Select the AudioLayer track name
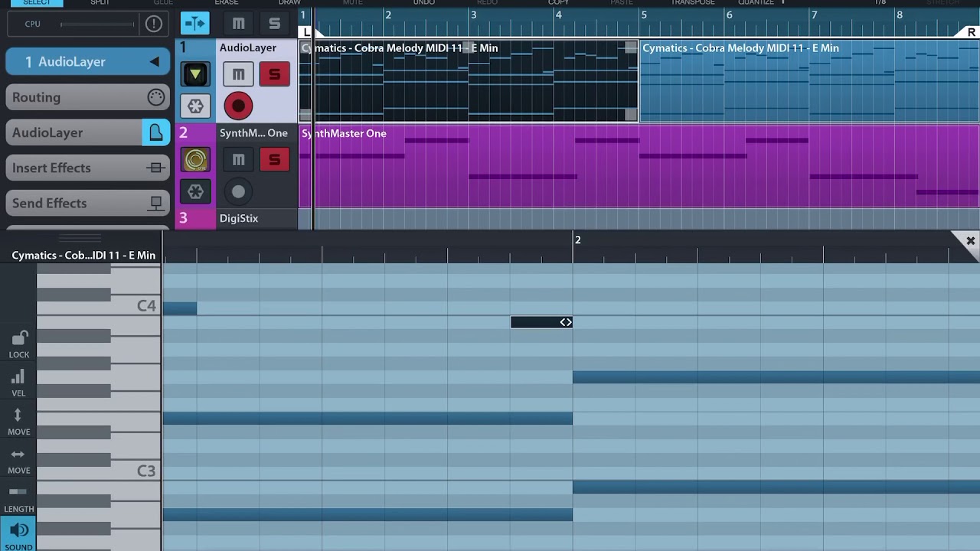The image size is (980, 551). coord(248,47)
